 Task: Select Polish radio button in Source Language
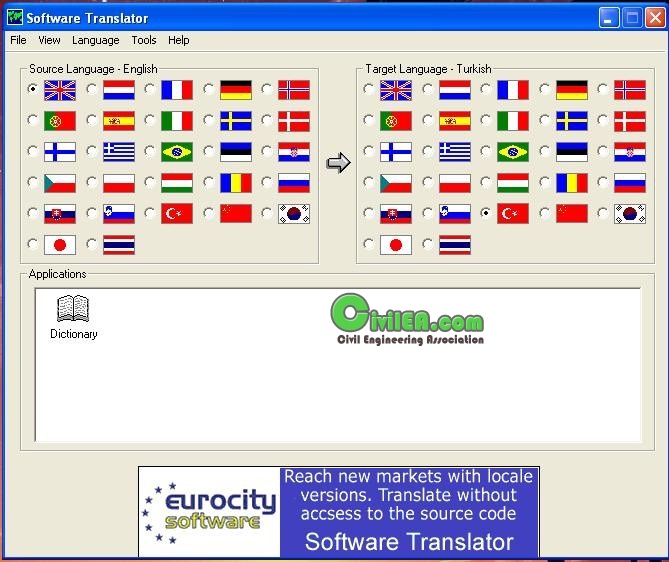coord(92,182)
